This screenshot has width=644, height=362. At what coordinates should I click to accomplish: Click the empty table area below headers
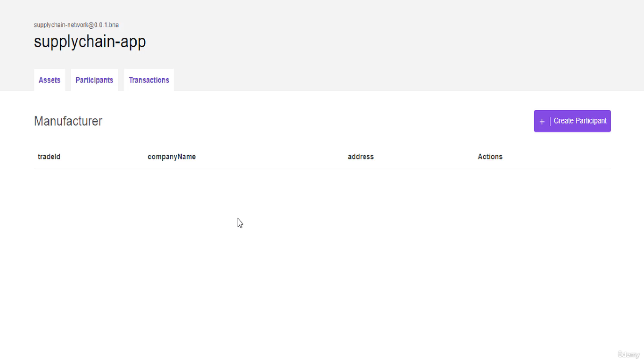(x=283, y=212)
